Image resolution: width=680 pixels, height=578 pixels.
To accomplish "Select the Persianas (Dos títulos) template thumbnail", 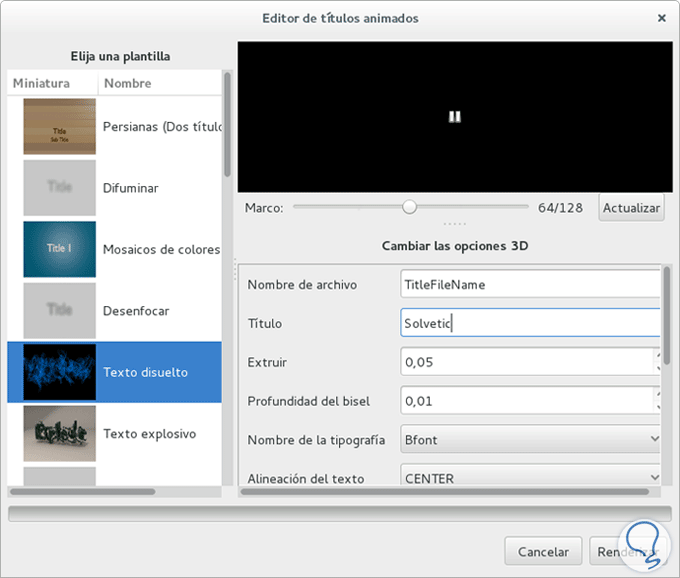I will [59, 126].
